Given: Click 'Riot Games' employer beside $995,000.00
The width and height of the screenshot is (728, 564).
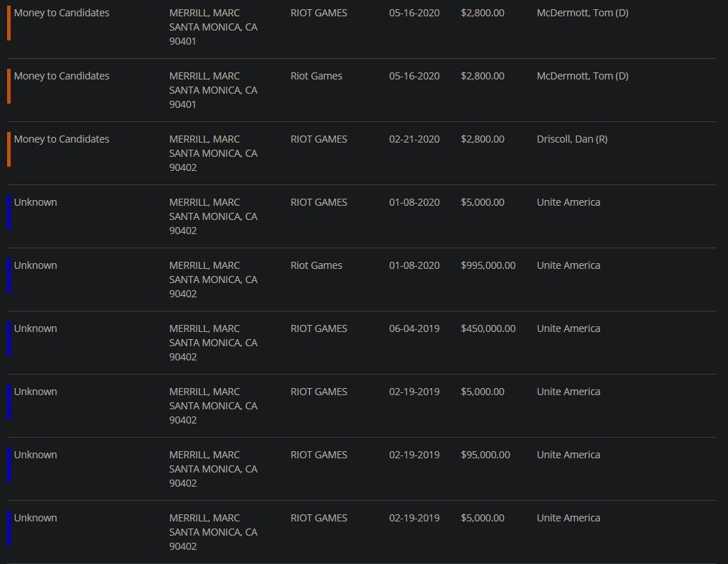Looking at the screenshot, I should (316, 265).
